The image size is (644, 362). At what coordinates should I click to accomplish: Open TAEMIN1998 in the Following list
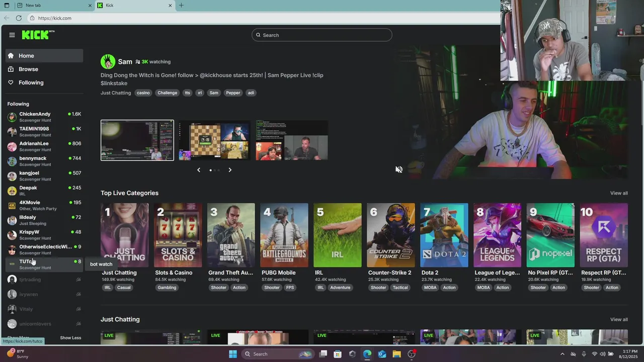click(44, 132)
